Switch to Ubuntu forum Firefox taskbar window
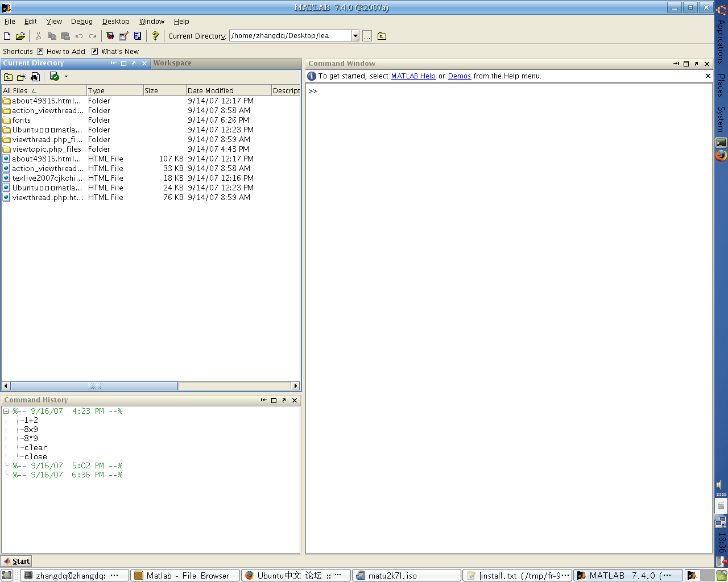 point(296,575)
